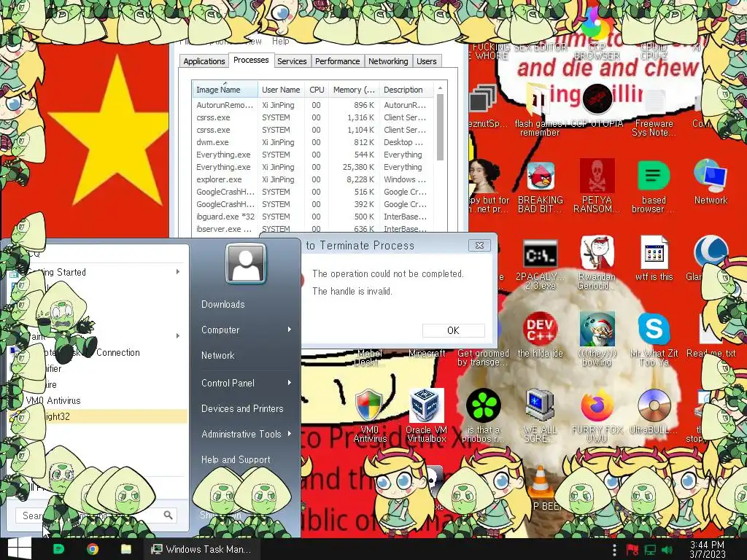Launch the based browser desktop icon
747x560 pixels.
coord(654,176)
